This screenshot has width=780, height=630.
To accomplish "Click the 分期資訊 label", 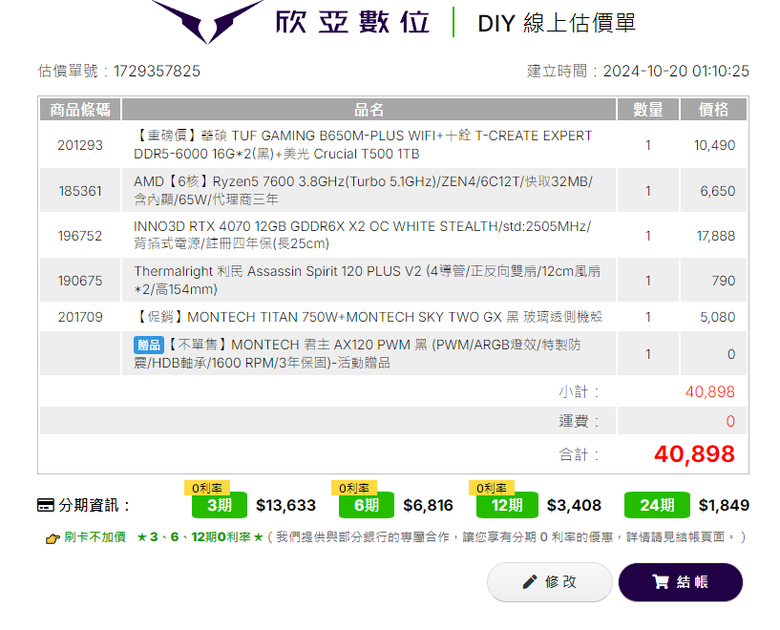I will [94, 505].
